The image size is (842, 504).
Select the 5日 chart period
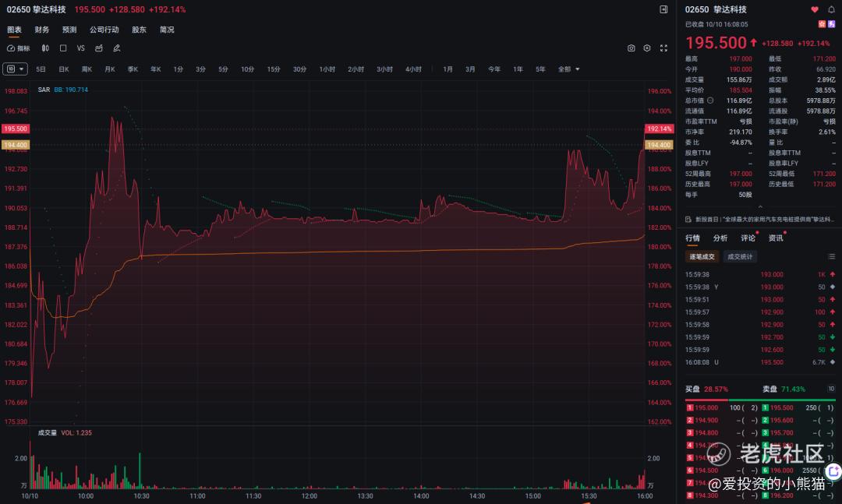tap(41, 69)
